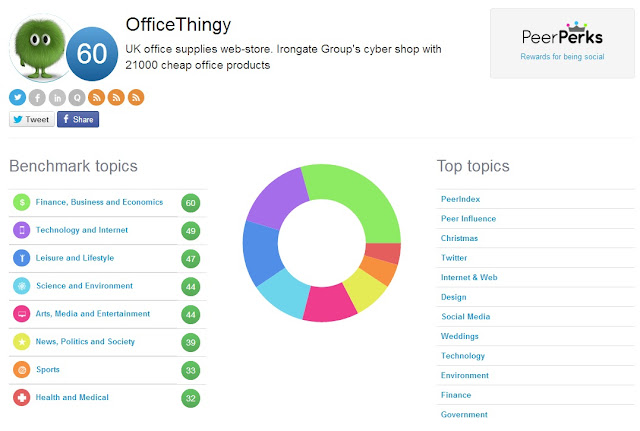This screenshot has height=431, width=640.
Task: Click the blue donut chart segment
Action: [x=261, y=255]
